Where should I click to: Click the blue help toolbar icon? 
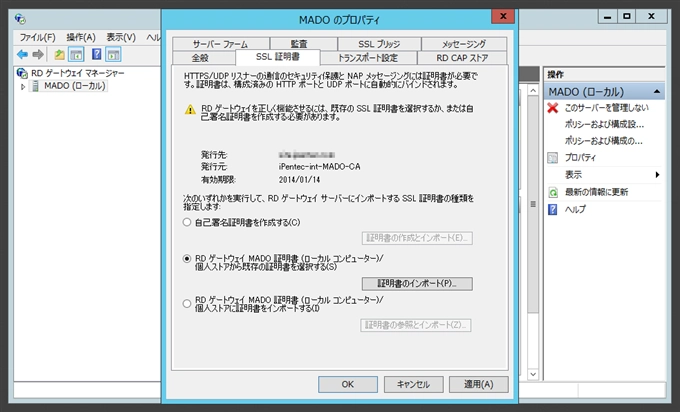pos(97,54)
